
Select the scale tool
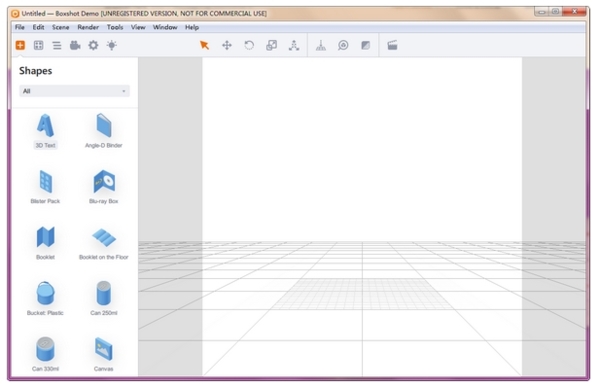272,46
